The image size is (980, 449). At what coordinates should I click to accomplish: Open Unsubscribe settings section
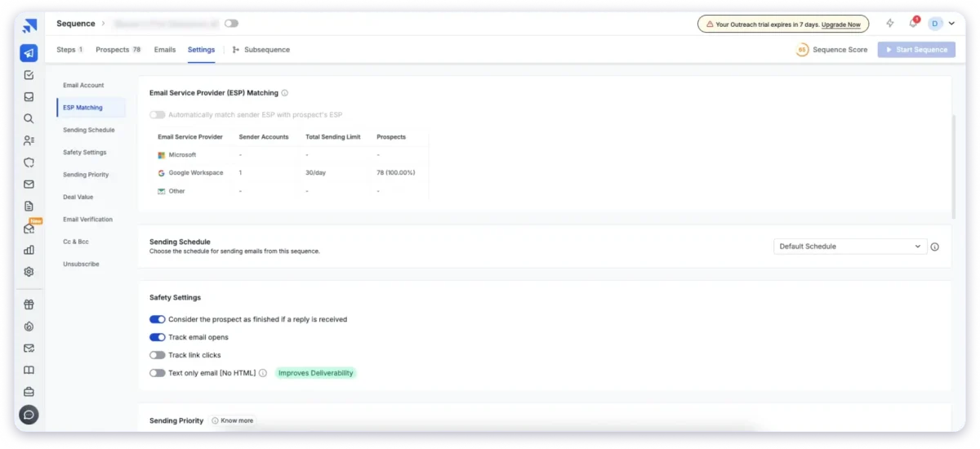(81, 265)
